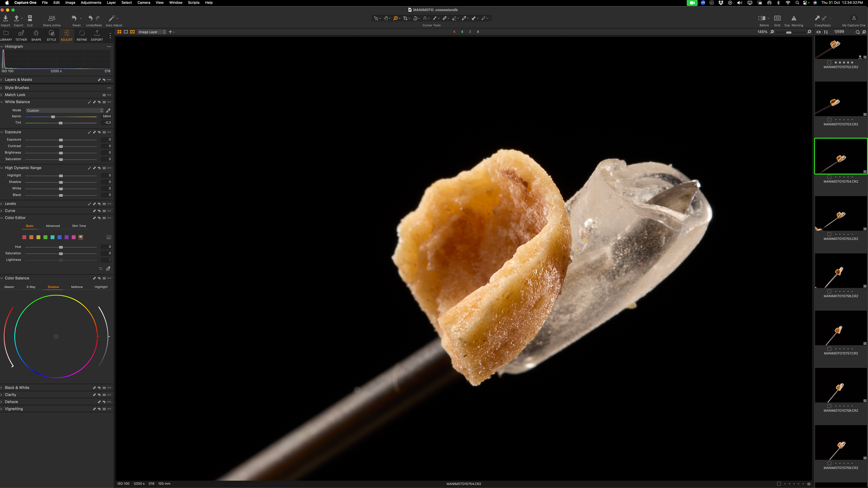Click the viewer zoom-in magnifier icon
Viewport: 868px width, 488px height.
coord(809,32)
